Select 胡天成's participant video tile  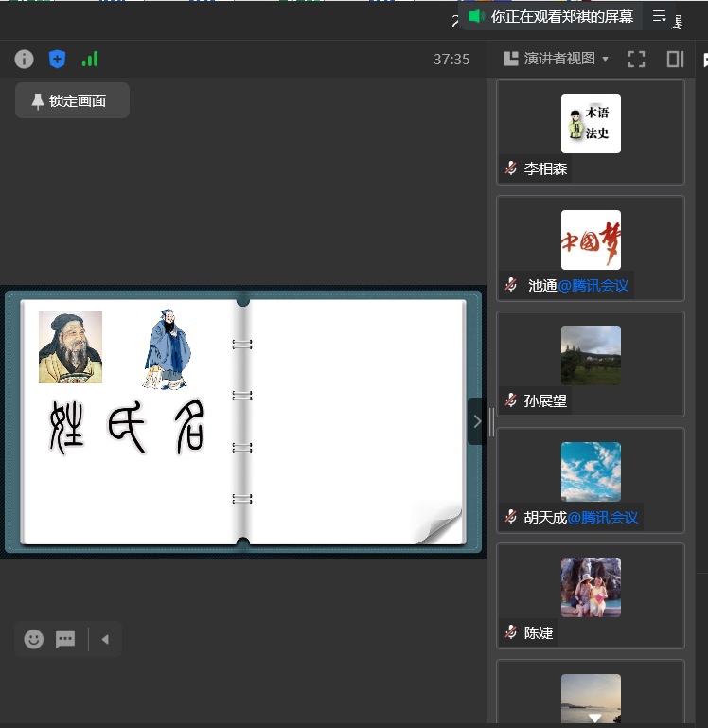coord(591,480)
